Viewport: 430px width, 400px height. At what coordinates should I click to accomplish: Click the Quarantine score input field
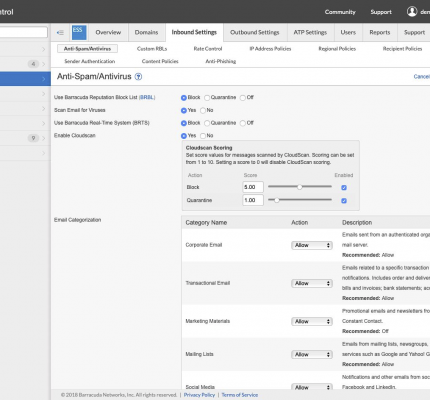click(253, 200)
